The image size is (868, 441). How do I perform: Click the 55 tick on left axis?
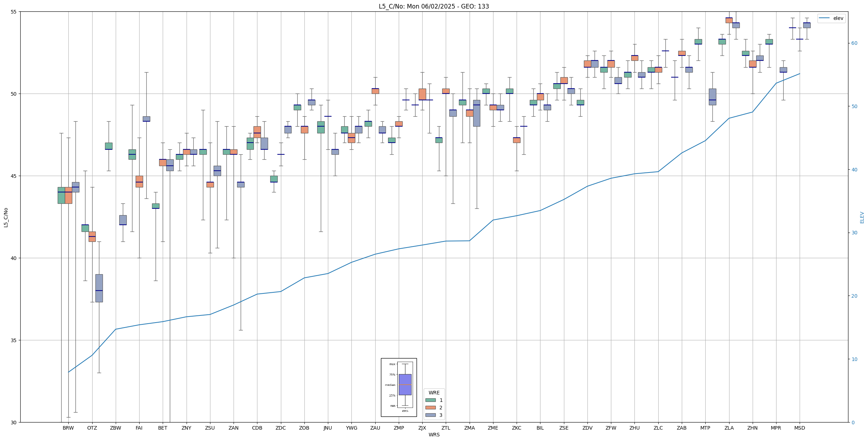pos(14,12)
